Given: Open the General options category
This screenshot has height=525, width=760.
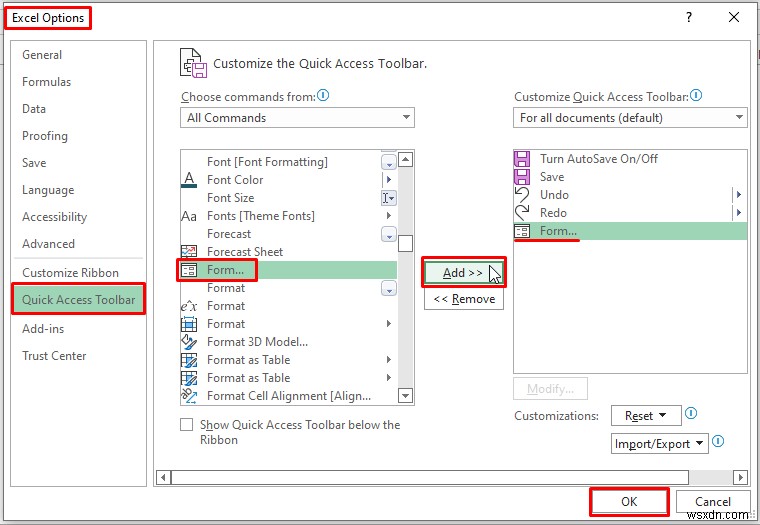Looking at the screenshot, I should (42, 55).
